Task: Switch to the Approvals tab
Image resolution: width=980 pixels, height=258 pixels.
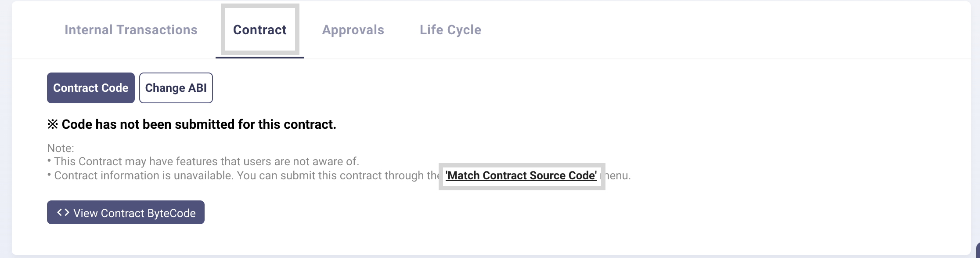Action: (x=353, y=30)
